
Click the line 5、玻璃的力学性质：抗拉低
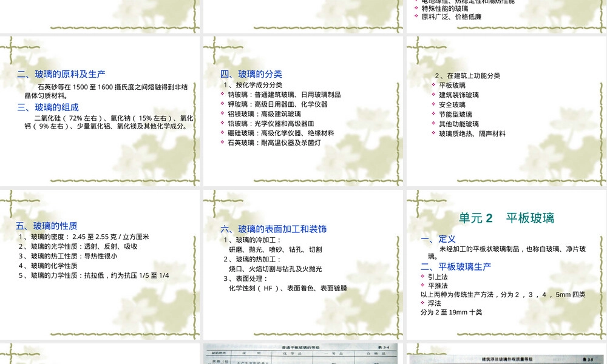click(x=93, y=275)
